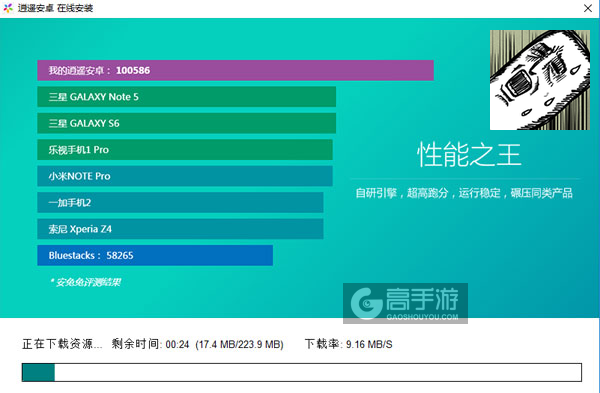Select the 一加手机2 benchmark bar

point(180,202)
